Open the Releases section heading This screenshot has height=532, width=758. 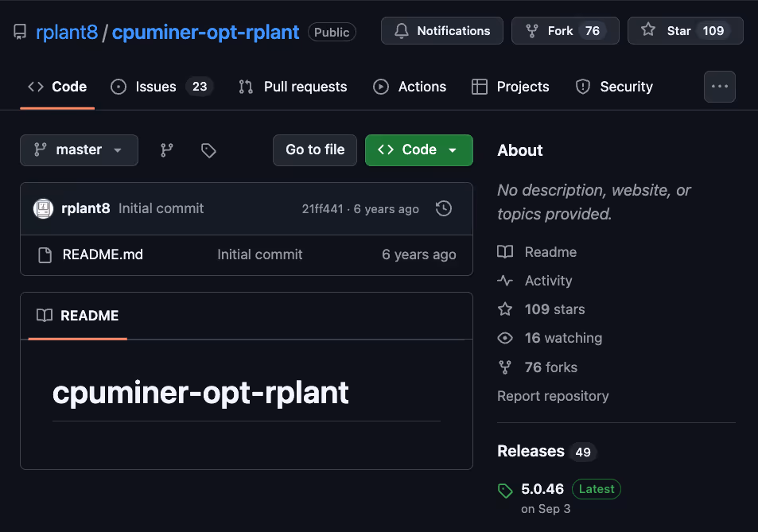point(531,452)
